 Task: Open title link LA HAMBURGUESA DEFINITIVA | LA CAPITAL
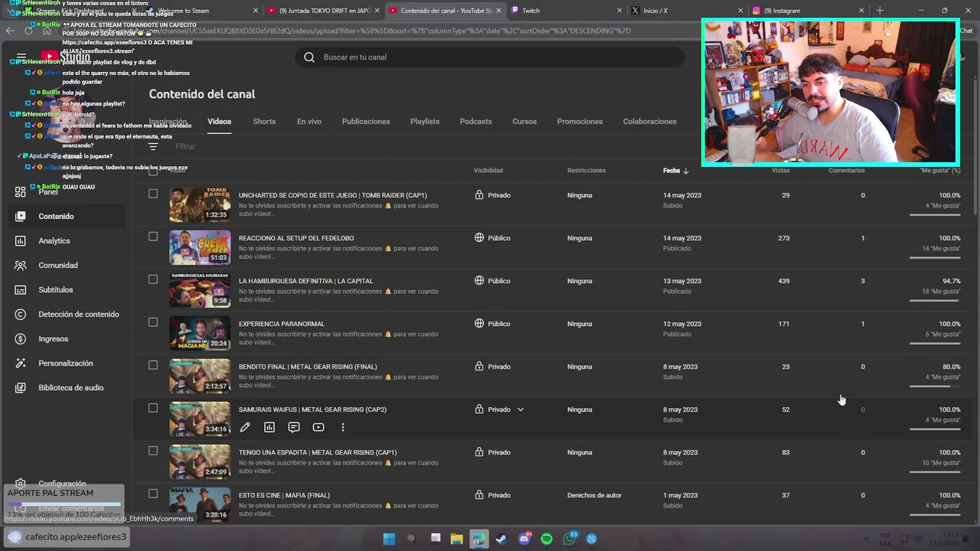click(x=305, y=281)
